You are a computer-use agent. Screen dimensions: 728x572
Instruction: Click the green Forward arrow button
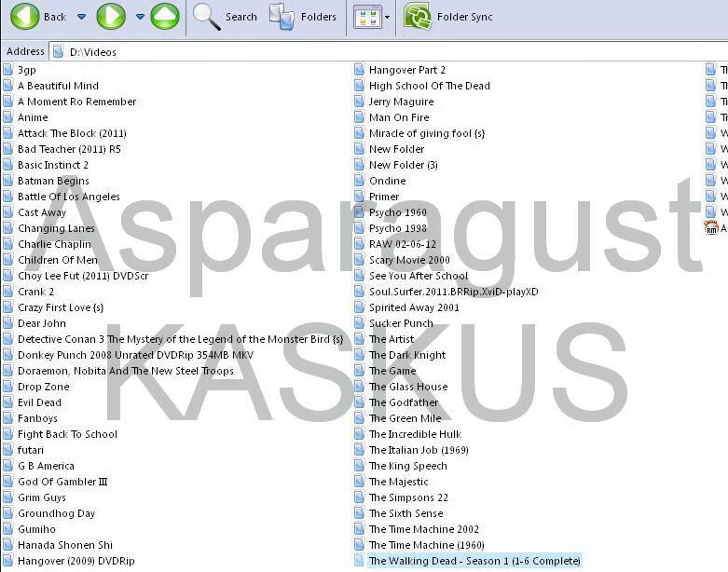(111, 16)
